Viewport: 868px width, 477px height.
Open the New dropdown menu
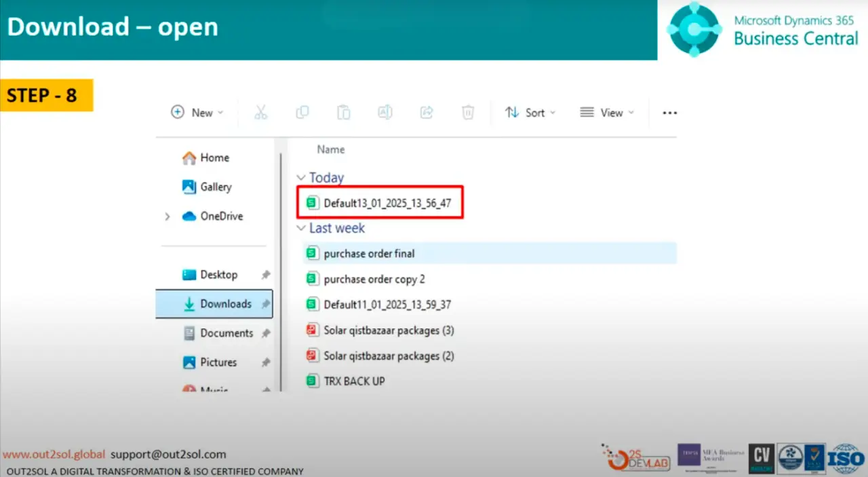(197, 113)
